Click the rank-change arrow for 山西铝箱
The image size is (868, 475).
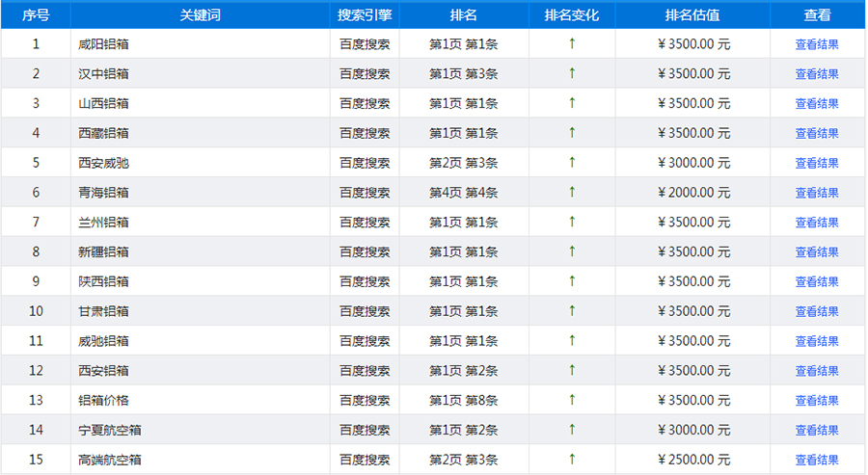pyautogui.click(x=572, y=103)
